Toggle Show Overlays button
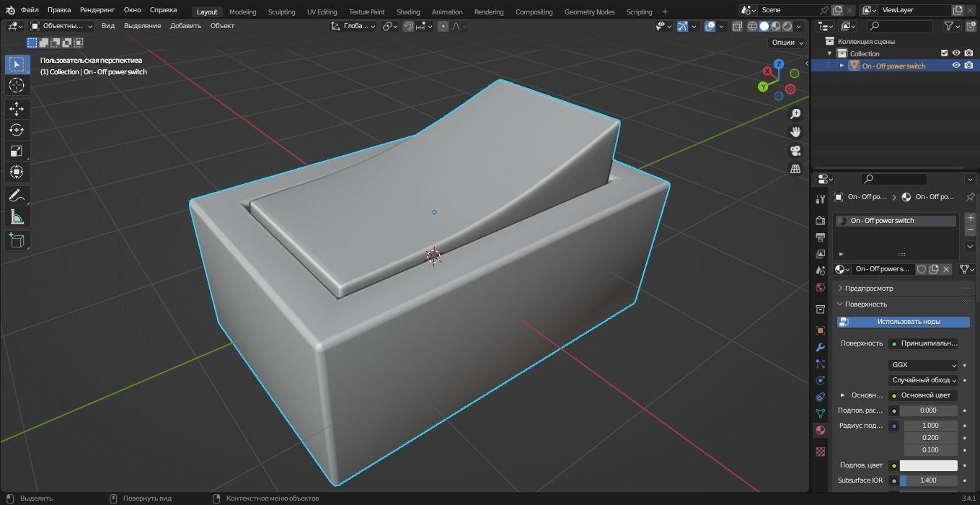This screenshot has width=980, height=505. tap(710, 26)
